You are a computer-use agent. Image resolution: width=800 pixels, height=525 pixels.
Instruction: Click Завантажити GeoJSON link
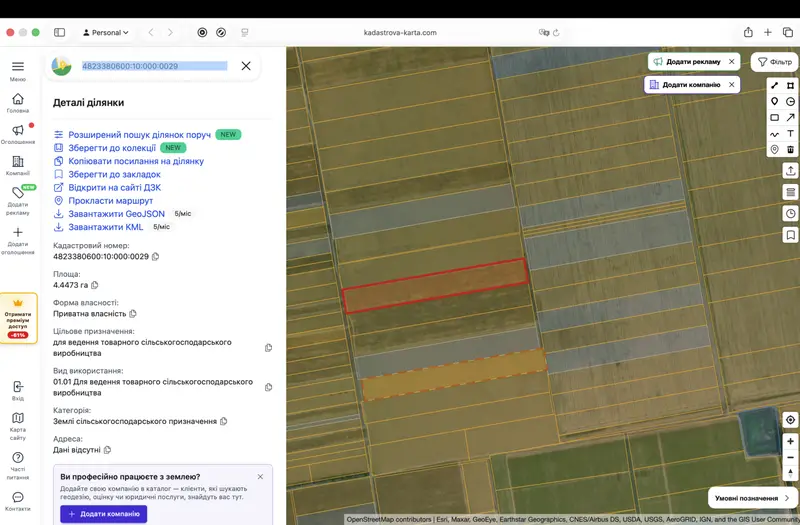pyautogui.click(x=116, y=214)
